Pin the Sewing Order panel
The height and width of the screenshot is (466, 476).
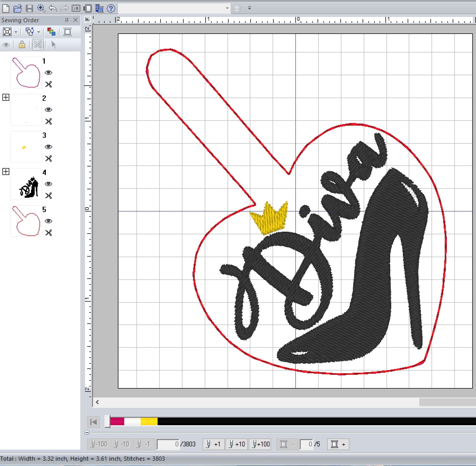(67, 20)
